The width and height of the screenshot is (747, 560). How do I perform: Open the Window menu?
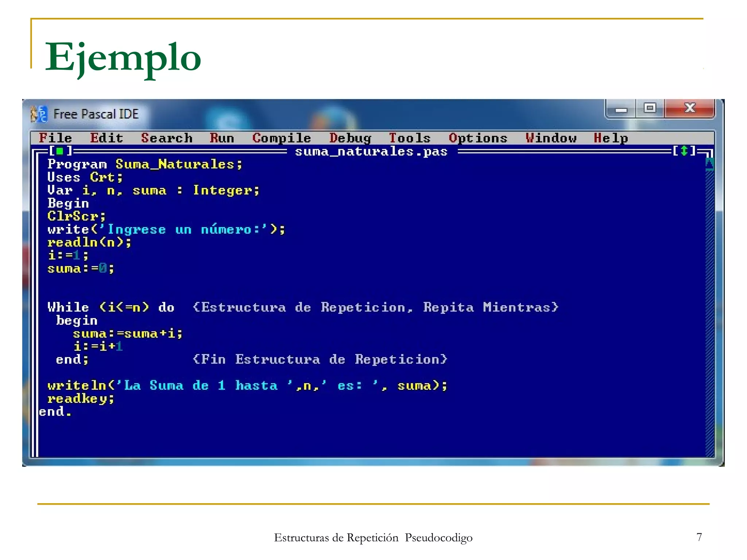[551, 138]
